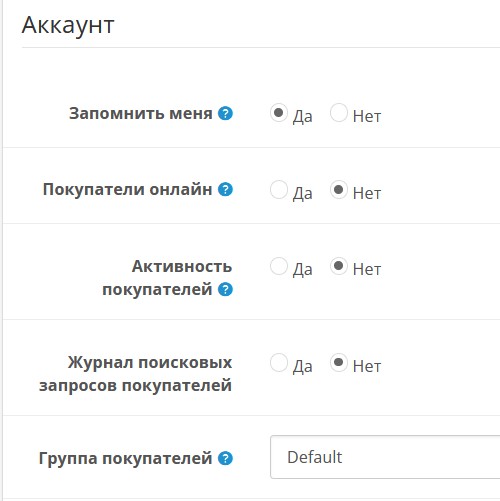Click the Журнал поисковых запросов покупателей label
Image resolution: width=500 pixels, height=501 pixels.
[136, 374]
